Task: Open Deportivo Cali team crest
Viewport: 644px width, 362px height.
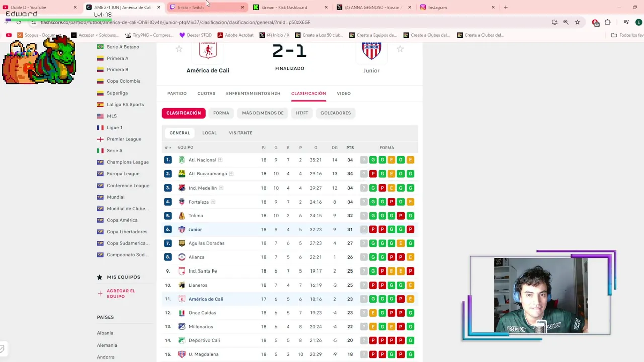Action: (x=182, y=340)
